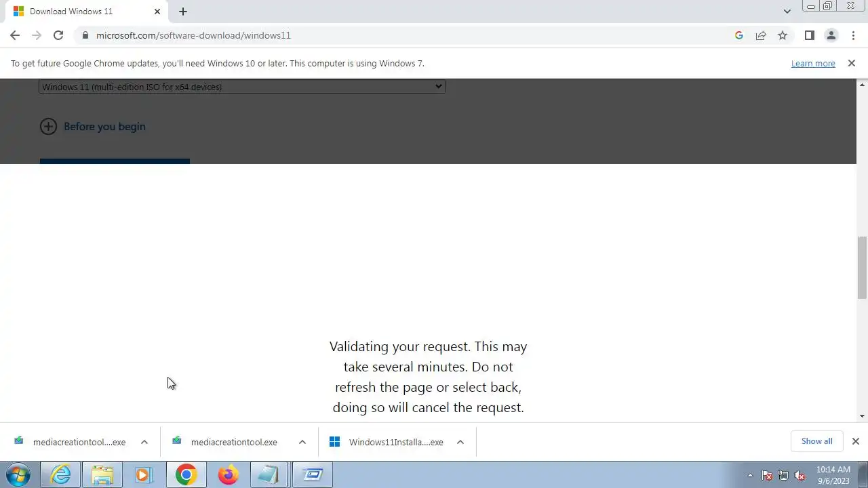Open options arrow for mediacreationtool.exe download
Screen dimensions: 868x488
[302, 442]
